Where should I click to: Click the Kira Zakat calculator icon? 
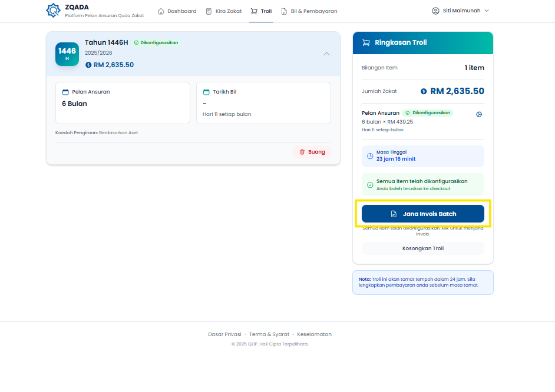(209, 11)
